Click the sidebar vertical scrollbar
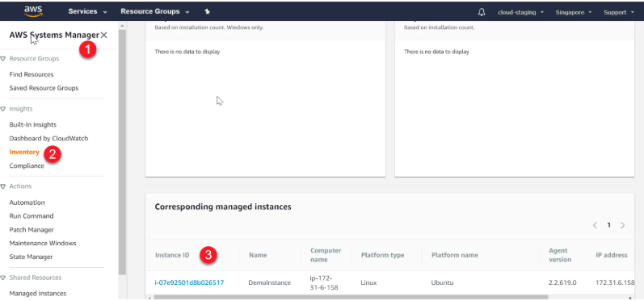 122,153
